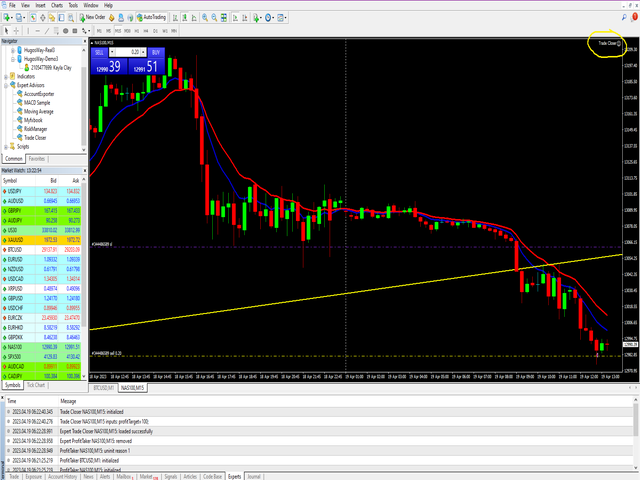Select BTCUSD row in Market Watch
640x480 pixels.
click(41, 250)
